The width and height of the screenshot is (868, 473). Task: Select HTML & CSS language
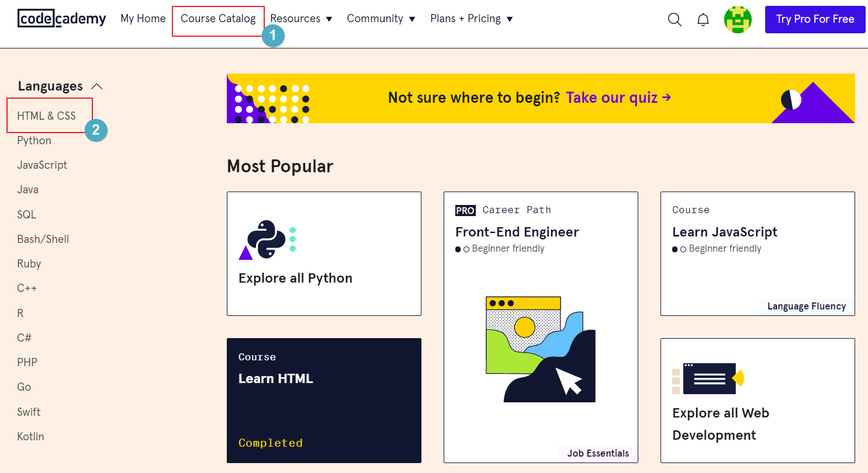[x=47, y=116]
